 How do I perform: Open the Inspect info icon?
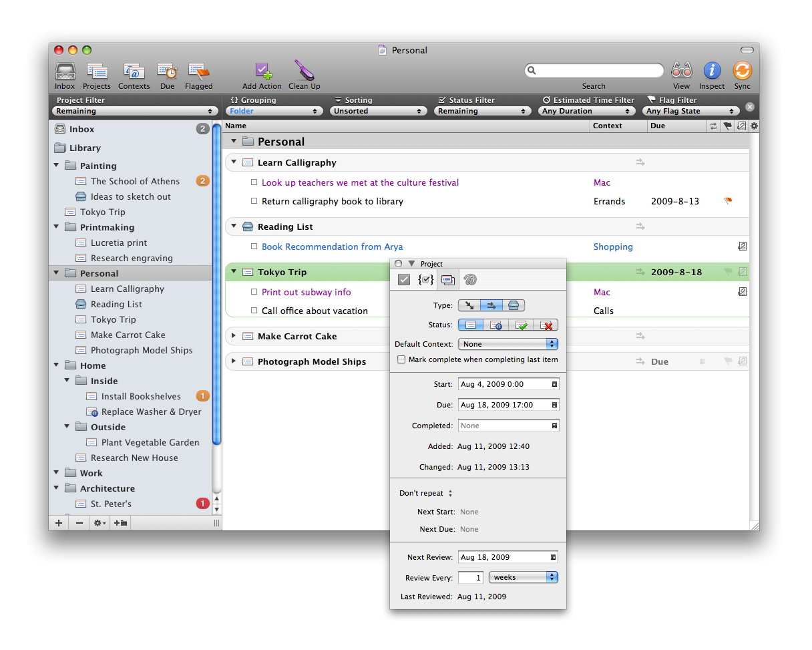pyautogui.click(x=712, y=71)
